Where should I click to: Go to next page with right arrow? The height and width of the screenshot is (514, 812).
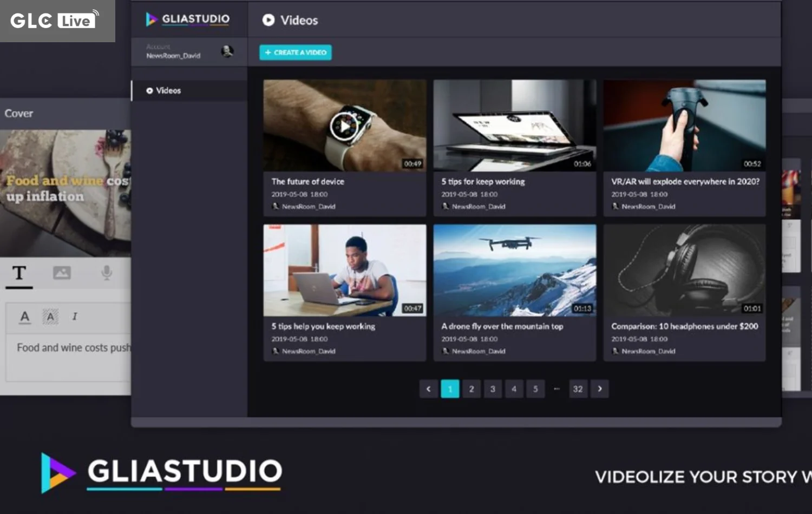click(x=600, y=389)
